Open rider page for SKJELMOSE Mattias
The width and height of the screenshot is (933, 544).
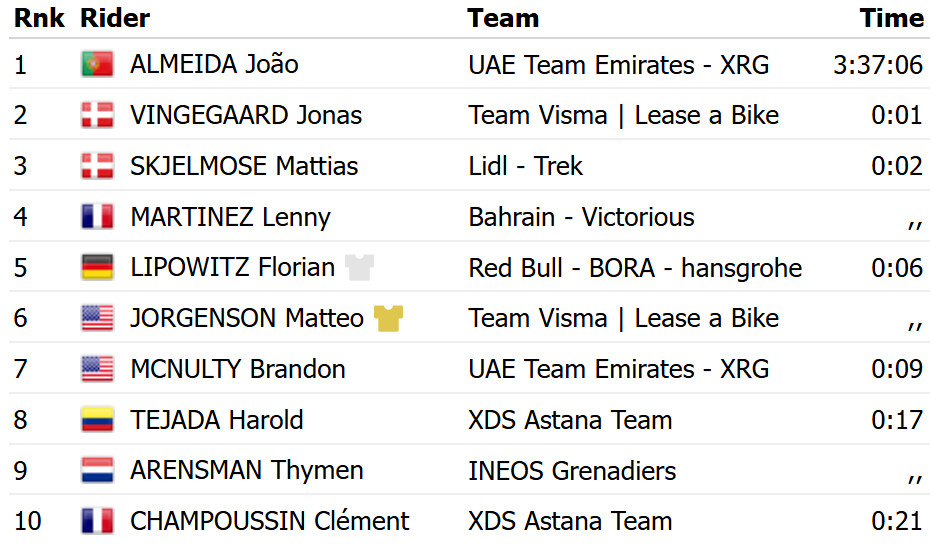244,166
